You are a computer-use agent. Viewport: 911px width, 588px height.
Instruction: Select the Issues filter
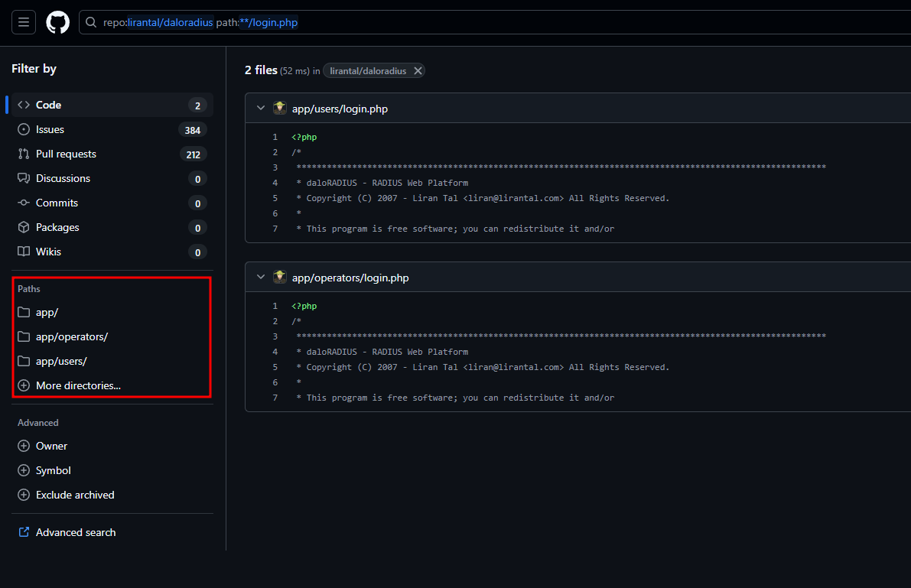click(x=112, y=129)
